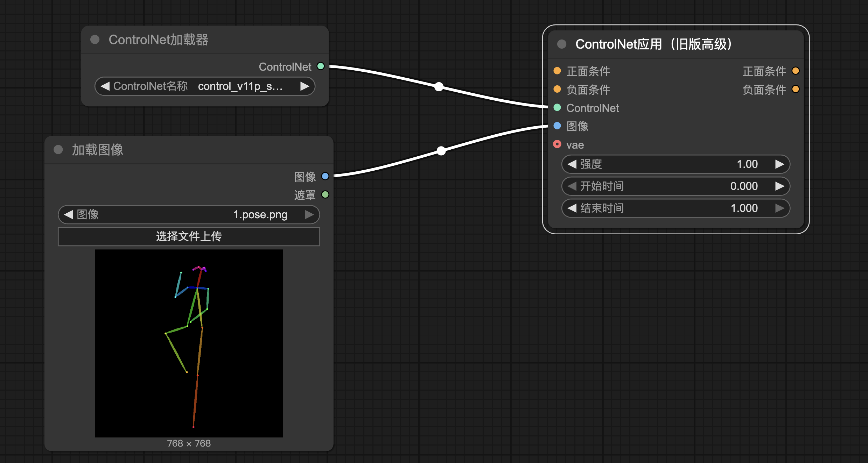Viewport: 868px width, 463px height.
Task: Increase 开始时间 with its right arrow
Action: (x=779, y=186)
